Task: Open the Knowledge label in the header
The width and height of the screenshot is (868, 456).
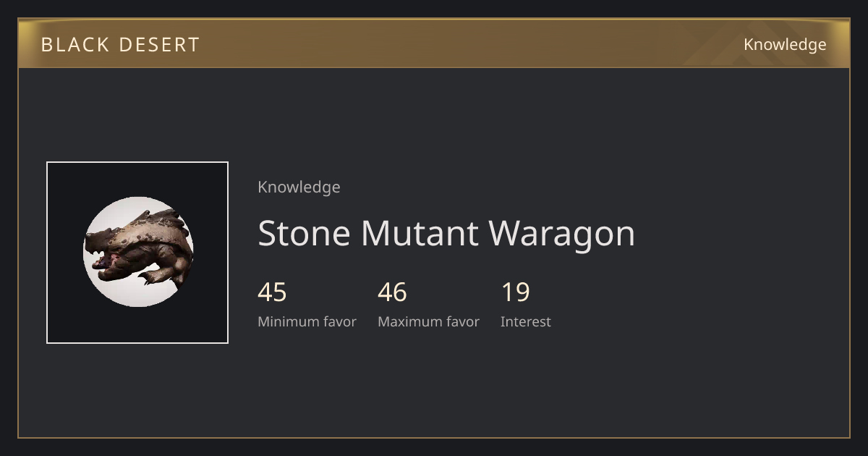Action: (x=785, y=45)
